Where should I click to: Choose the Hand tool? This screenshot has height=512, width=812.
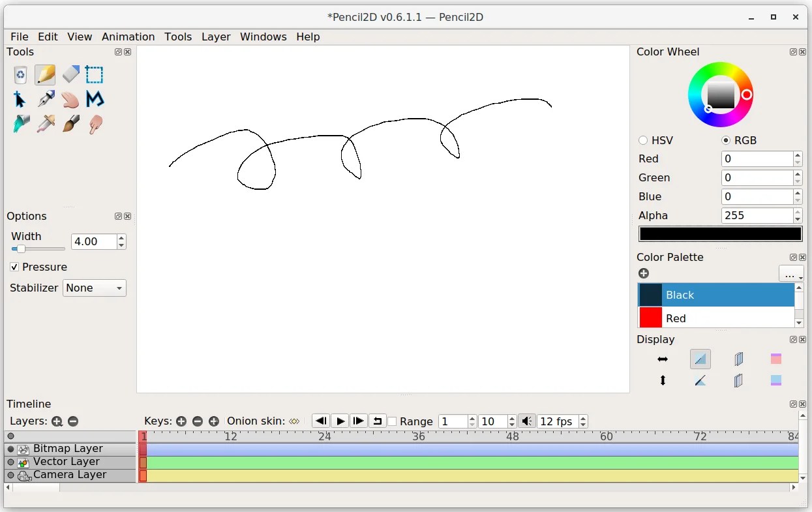coord(70,99)
